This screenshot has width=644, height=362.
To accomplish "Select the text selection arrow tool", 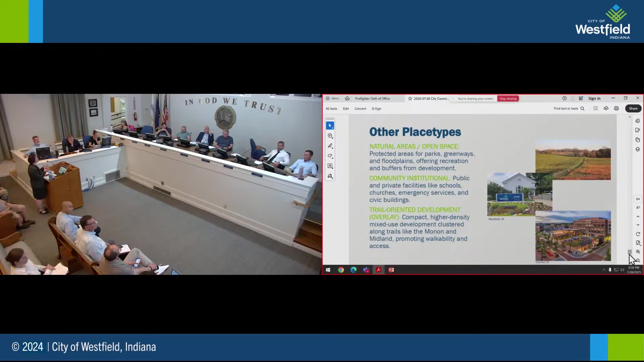I will click(330, 125).
